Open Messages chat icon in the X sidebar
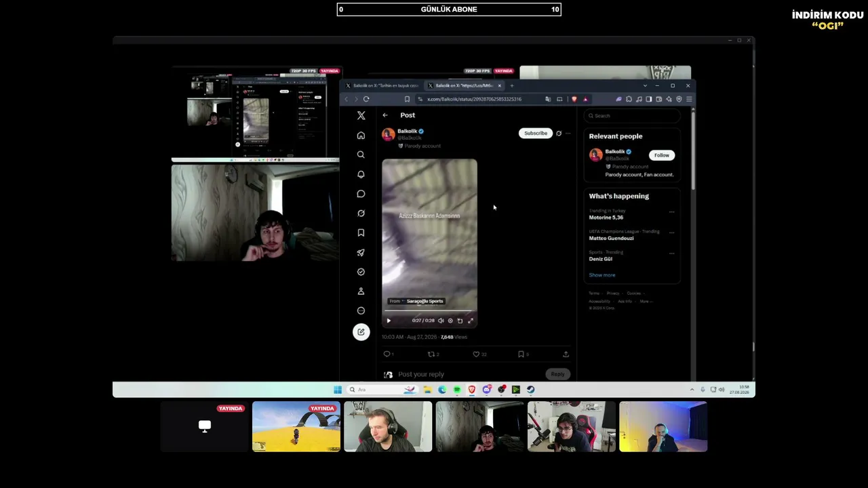The height and width of the screenshot is (488, 868). point(361,194)
